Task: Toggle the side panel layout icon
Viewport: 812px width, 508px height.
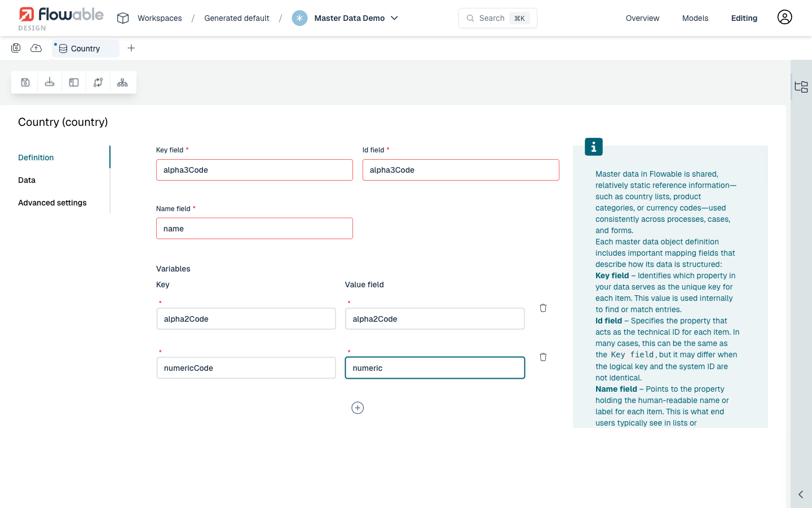Action: [x=74, y=82]
